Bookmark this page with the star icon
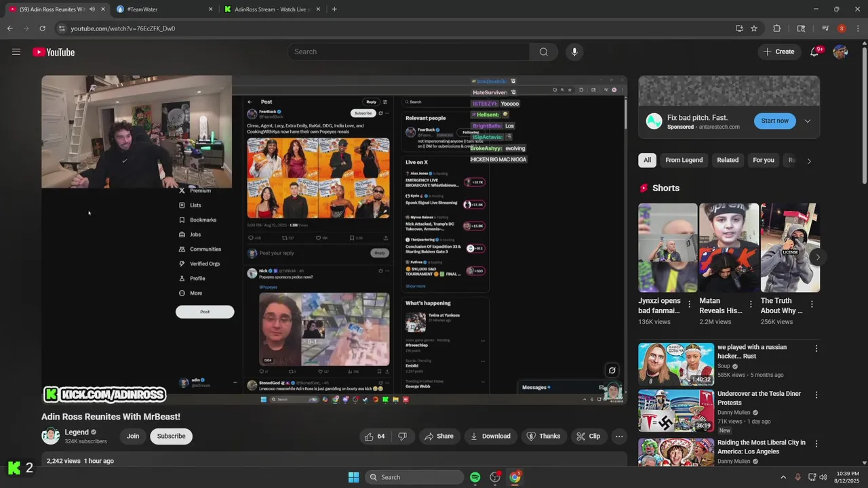The height and width of the screenshot is (488, 868). (754, 28)
